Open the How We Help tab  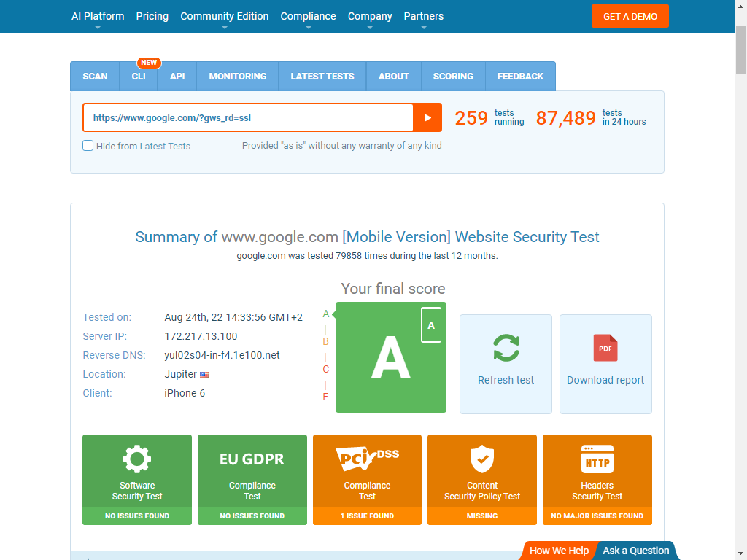[559, 551]
